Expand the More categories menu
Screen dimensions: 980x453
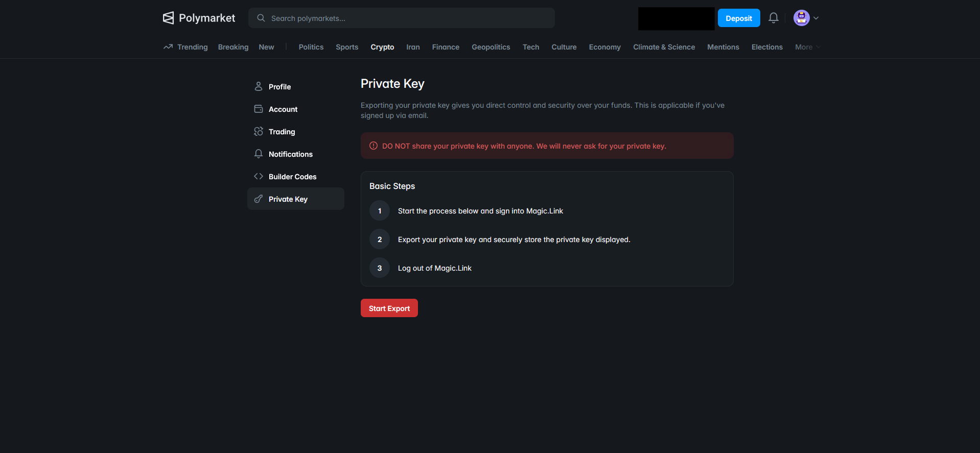pos(806,46)
